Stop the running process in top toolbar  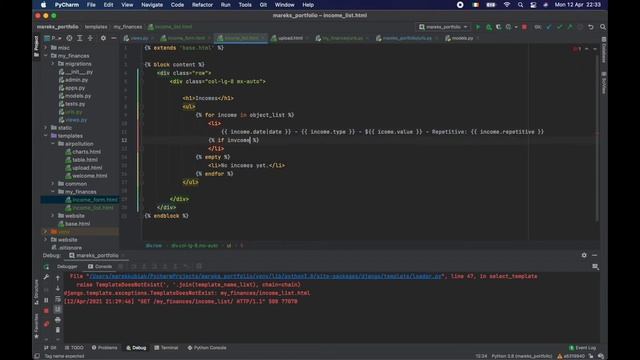click(524, 27)
